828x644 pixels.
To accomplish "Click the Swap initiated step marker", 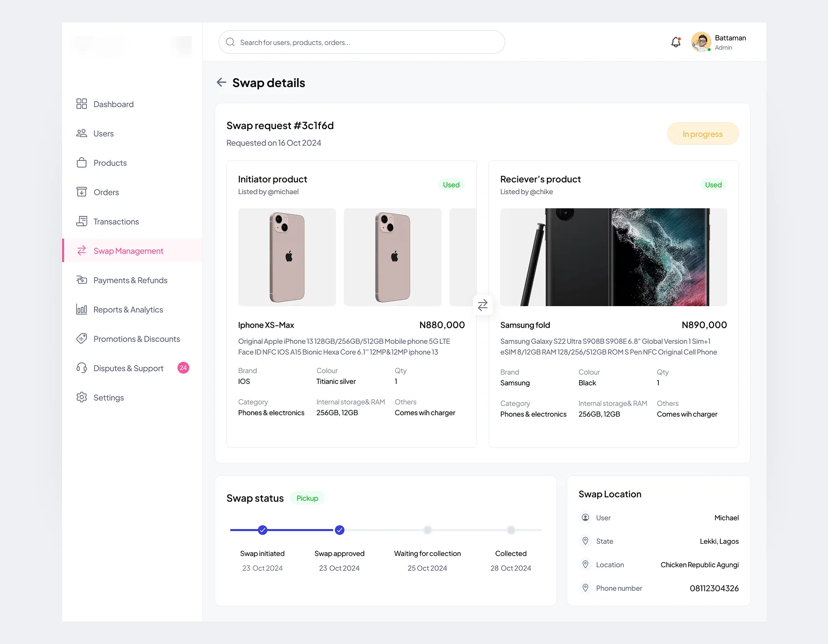I will 263,530.
